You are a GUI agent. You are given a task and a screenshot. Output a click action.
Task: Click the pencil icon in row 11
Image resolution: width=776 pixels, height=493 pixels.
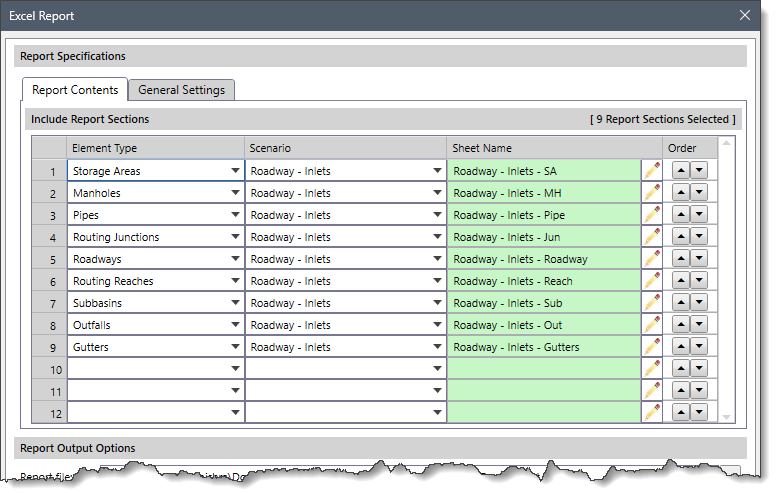coord(652,391)
